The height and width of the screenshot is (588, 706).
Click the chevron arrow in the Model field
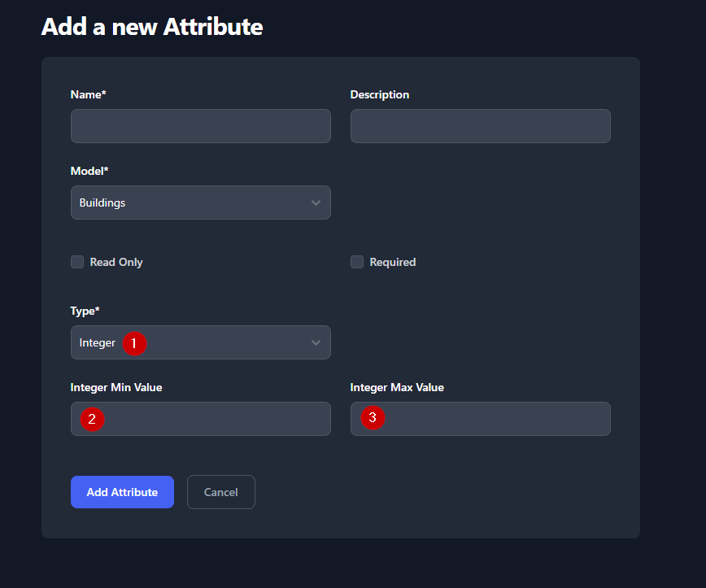coord(316,203)
